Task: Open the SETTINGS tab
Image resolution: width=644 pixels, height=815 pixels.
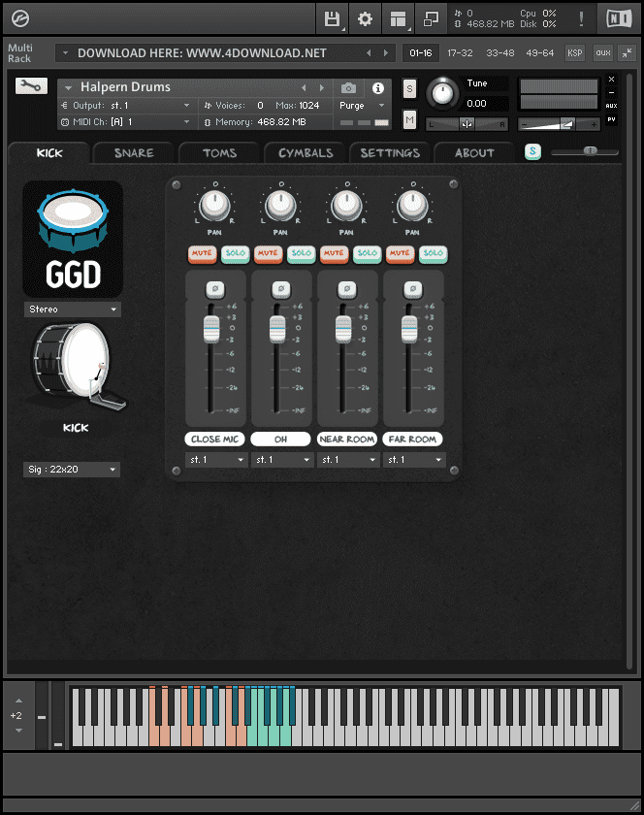Action: [x=390, y=153]
